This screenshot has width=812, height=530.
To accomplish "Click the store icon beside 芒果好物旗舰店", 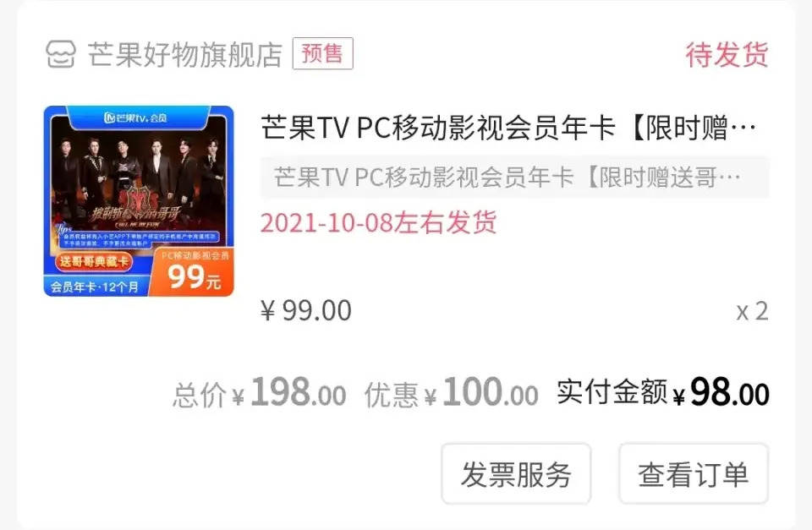I will (61, 54).
